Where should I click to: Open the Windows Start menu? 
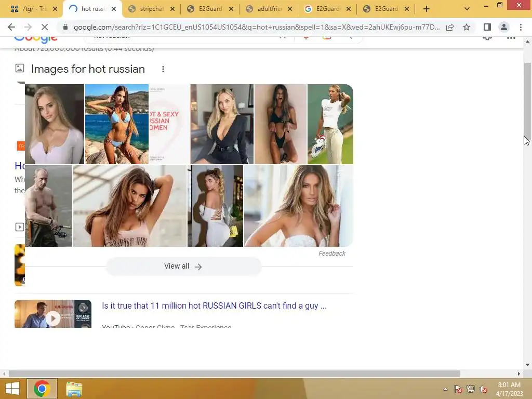12,389
